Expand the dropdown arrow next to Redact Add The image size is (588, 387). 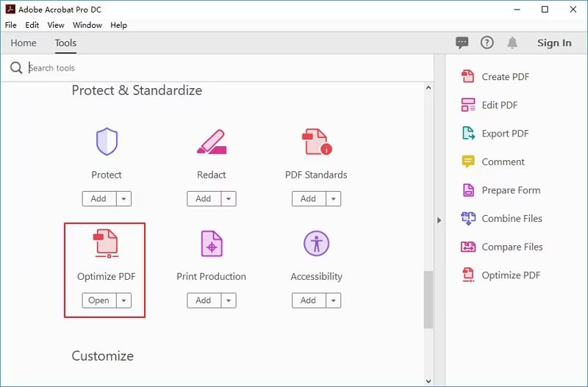229,198
